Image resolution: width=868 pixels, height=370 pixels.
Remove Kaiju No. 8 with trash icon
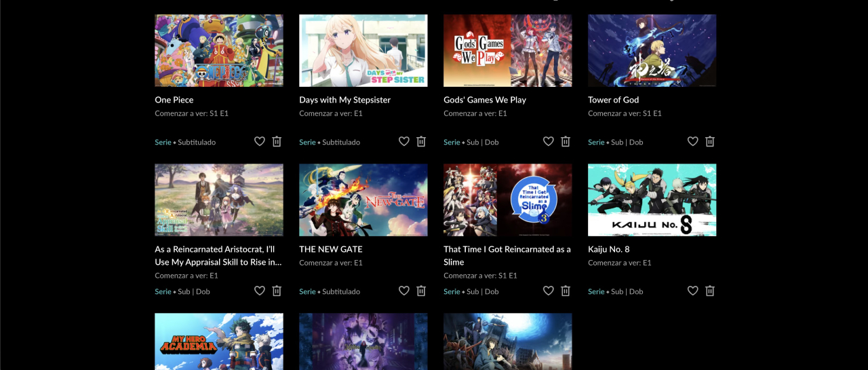tap(710, 291)
